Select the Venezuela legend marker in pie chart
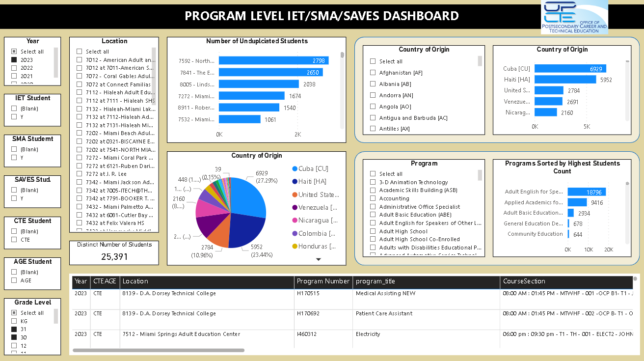Screen dimensions: 644x361 295,208
